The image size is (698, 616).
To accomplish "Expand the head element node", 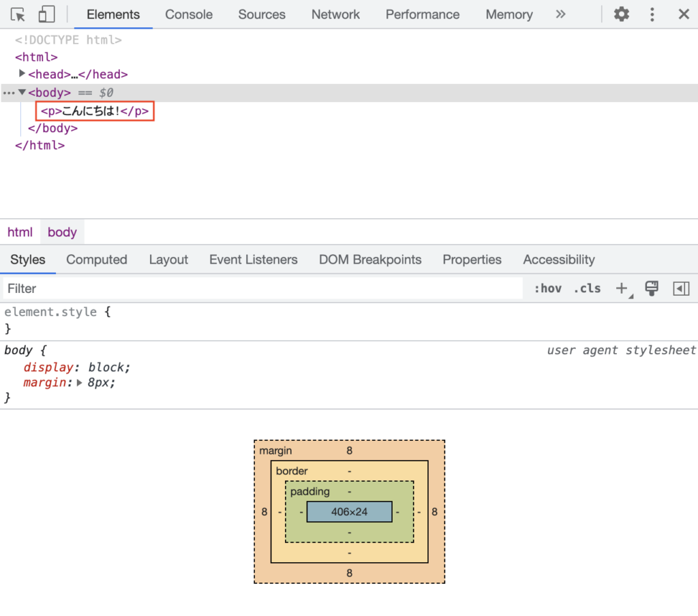I will point(22,74).
